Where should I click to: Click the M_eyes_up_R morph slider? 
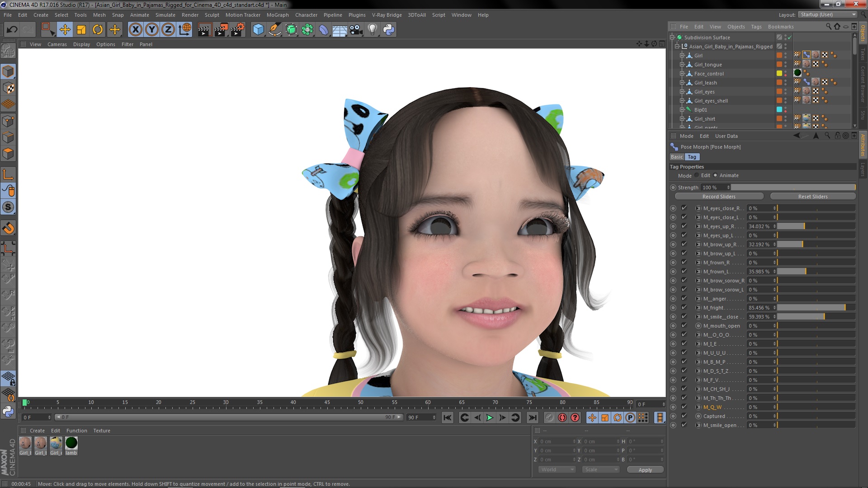click(816, 226)
